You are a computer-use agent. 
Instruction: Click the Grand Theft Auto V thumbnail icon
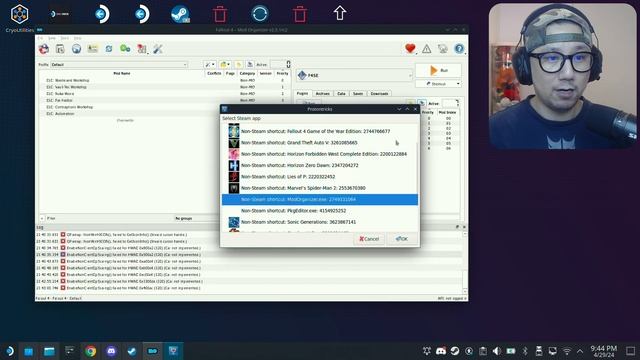(234, 143)
